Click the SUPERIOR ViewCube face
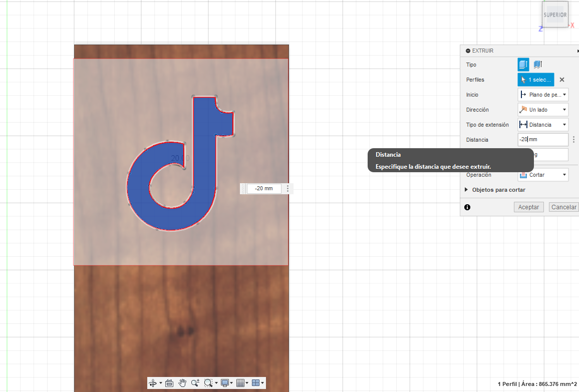The height and width of the screenshot is (392, 579). point(555,15)
